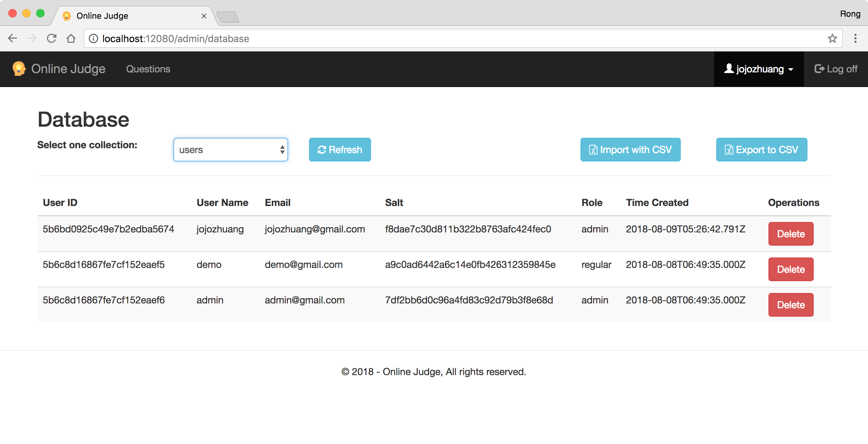Click the Role column header

592,203
